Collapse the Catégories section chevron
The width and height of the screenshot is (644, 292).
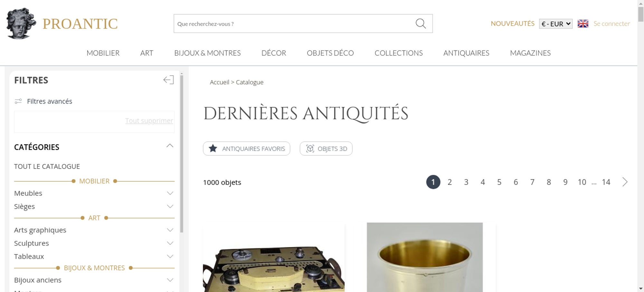coord(170,146)
